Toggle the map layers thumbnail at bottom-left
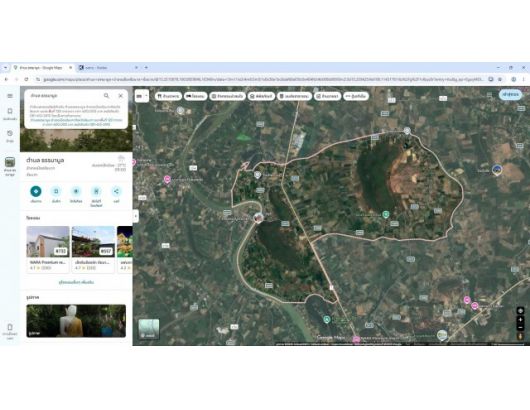530x410 pixels. [x=149, y=329]
